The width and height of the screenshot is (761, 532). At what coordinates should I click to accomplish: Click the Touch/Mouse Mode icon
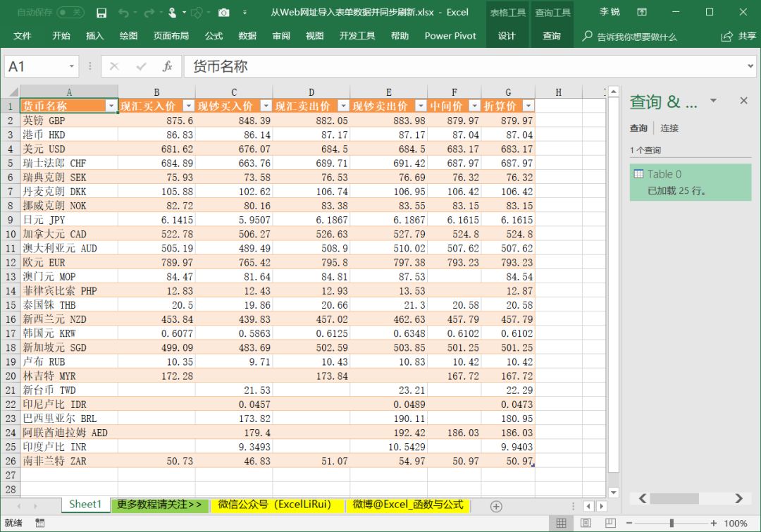(x=172, y=12)
